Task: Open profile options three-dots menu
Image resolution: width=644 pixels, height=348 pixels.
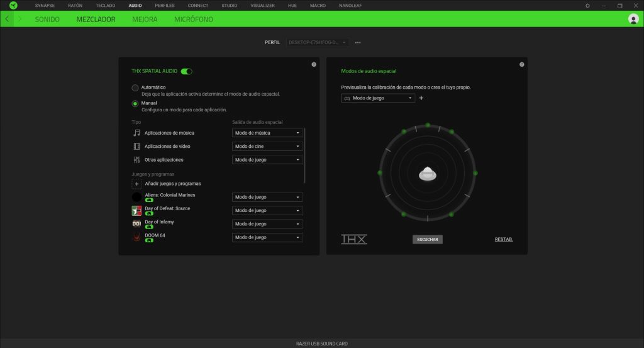Action: 358,42
